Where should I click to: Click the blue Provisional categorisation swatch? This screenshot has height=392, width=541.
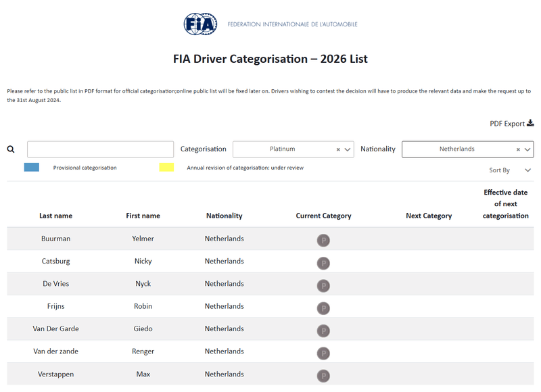[x=31, y=167]
